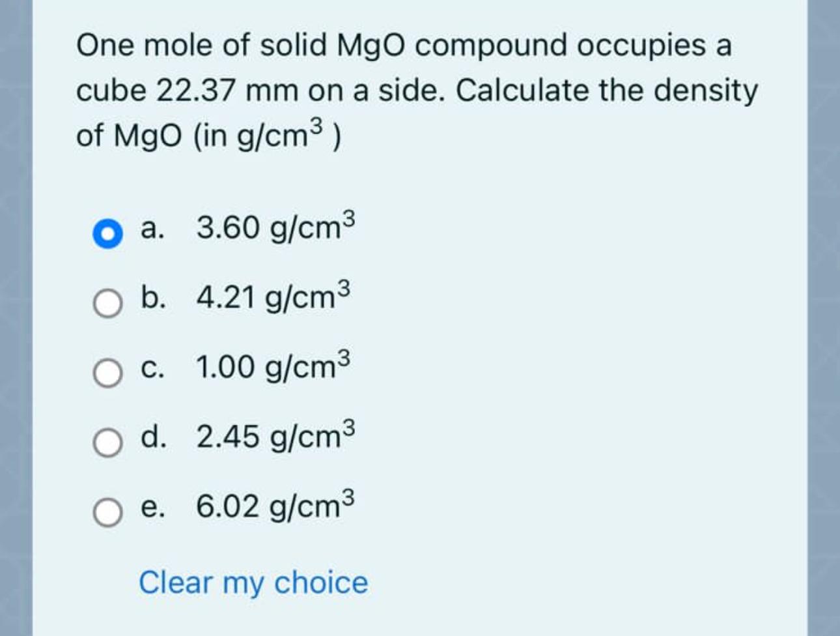This screenshot has width=840, height=636.
Task: Click Clear my choice to reset selection
Action: pyautogui.click(x=255, y=581)
